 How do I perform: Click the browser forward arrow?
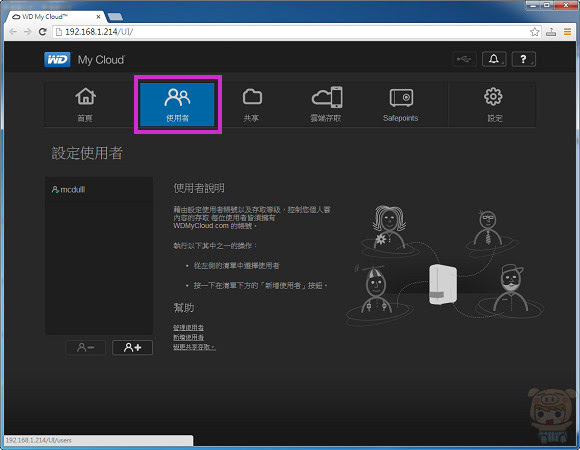click(27, 32)
